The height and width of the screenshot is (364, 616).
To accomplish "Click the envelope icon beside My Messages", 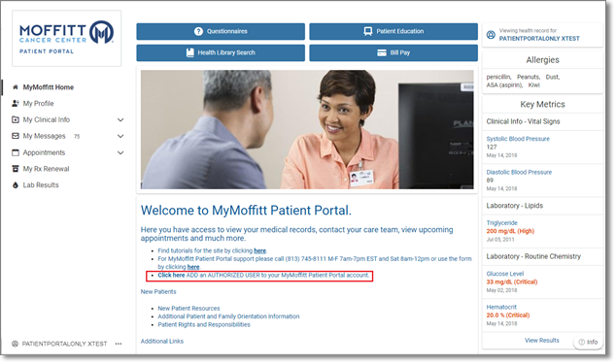I will (16, 136).
